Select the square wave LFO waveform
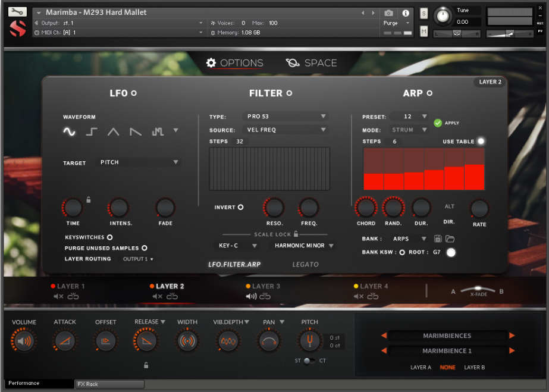This screenshot has width=549, height=392. pyautogui.click(x=92, y=132)
